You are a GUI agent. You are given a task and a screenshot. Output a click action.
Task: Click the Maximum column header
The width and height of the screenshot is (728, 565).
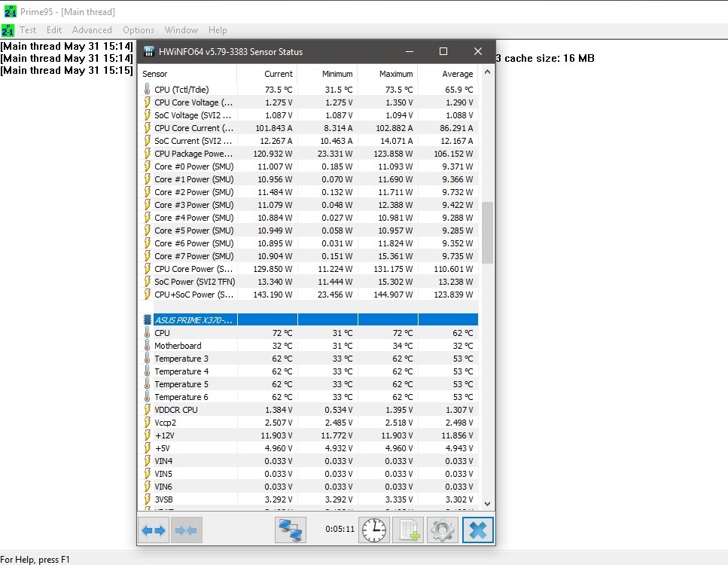[388, 74]
